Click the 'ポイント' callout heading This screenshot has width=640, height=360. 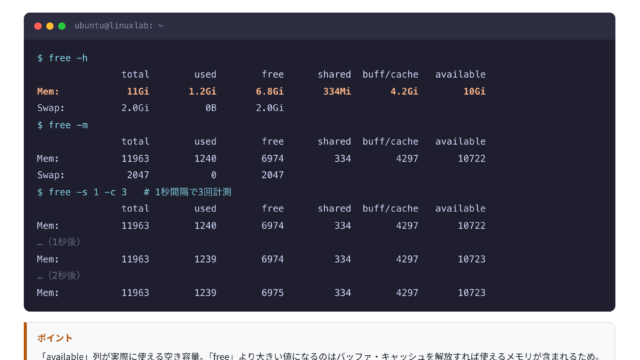55,338
